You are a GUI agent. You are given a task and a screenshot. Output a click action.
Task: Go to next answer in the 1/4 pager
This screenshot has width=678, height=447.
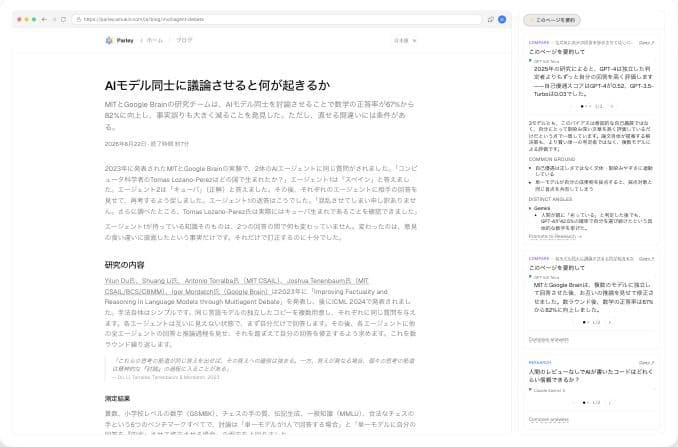coord(611,106)
